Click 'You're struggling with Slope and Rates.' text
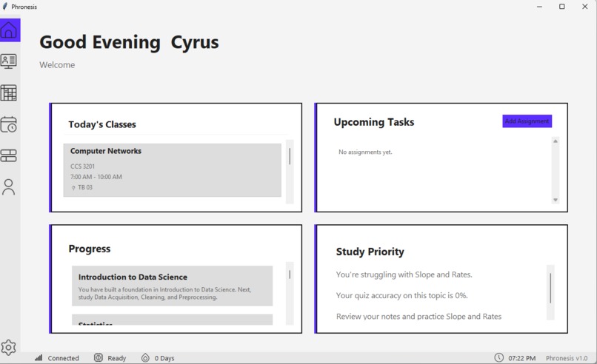The width and height of the screenshot is (597, 364). [404, 274]
